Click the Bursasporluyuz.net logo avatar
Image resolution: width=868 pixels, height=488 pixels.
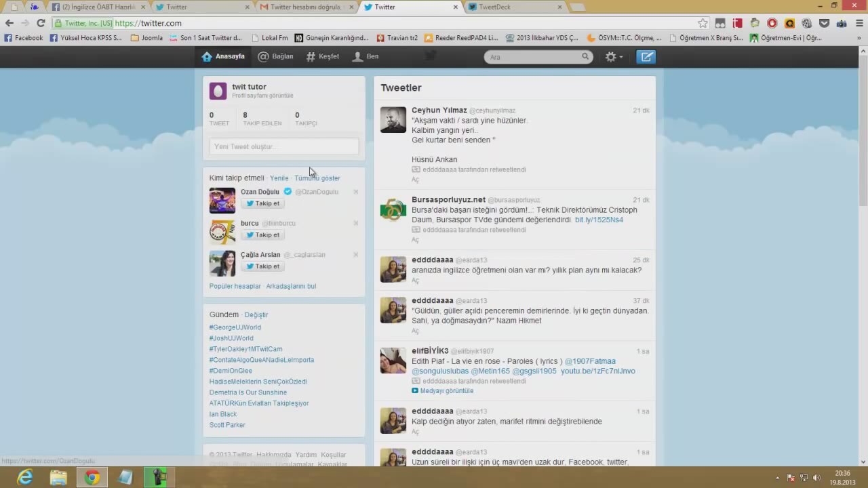[393, 210]
